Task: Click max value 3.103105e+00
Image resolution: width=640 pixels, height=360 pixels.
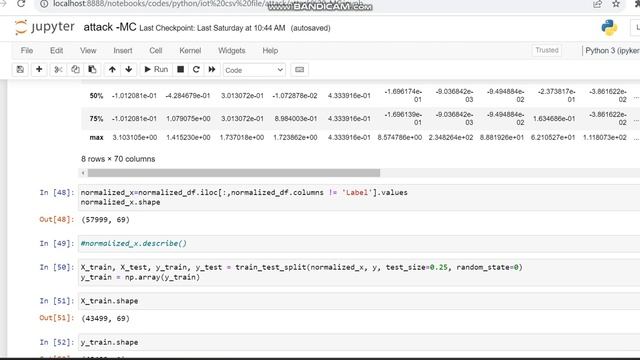Action: coord(135,138)
